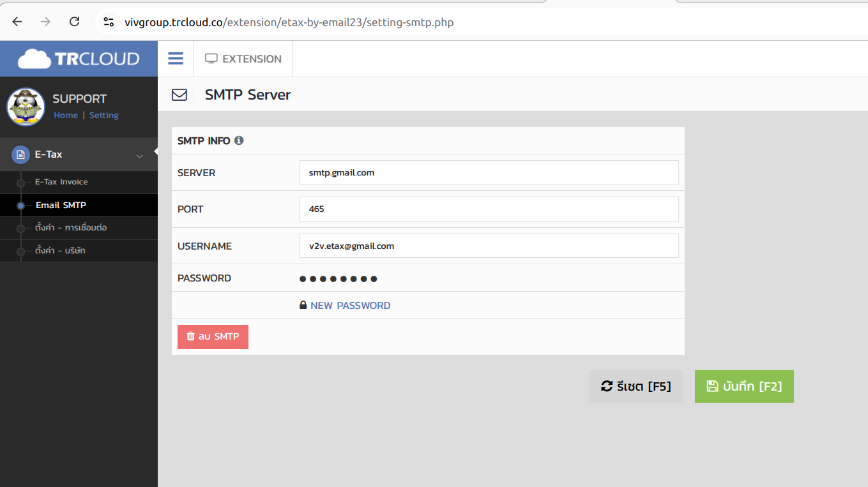Open the Home link under SUPPORT
This screenshot has height=487, width=868.
pos(66,116)
